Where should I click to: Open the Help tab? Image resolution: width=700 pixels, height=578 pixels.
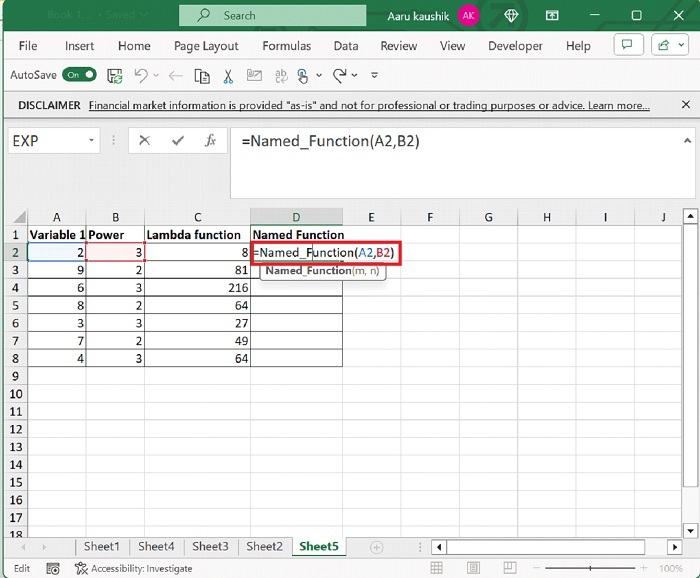(578, 46)
